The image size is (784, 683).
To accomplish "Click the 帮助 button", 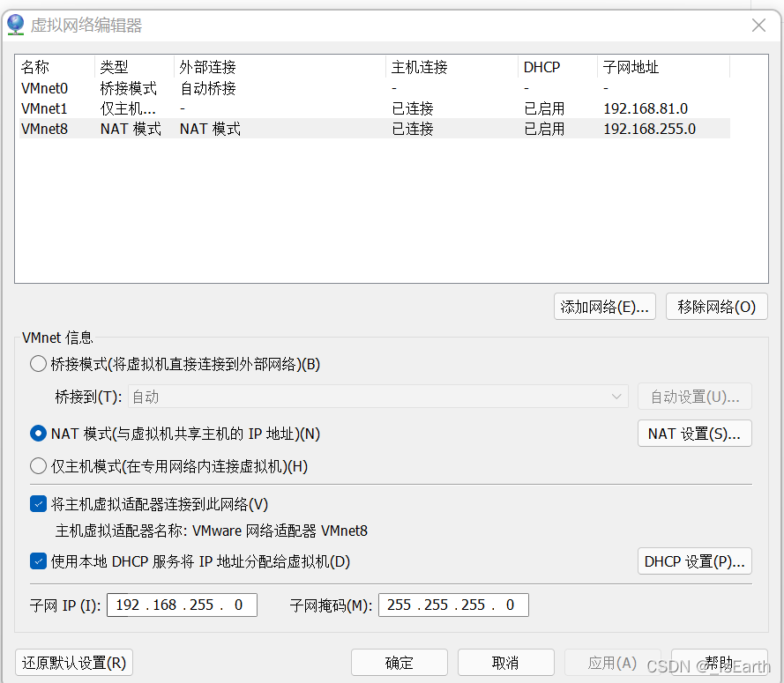I will (x=719, y=663).
